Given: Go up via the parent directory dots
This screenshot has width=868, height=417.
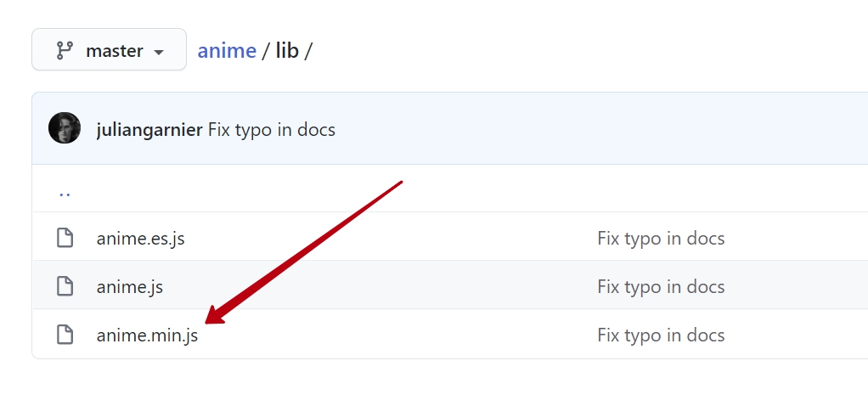Looking at the screenshot, I should (x=65, y=194).
